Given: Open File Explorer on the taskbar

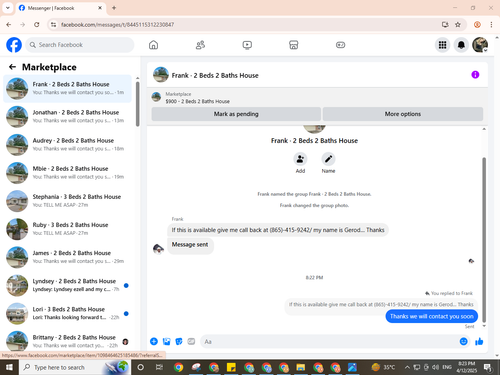Looking at the screenshot, I should [301, 367].
